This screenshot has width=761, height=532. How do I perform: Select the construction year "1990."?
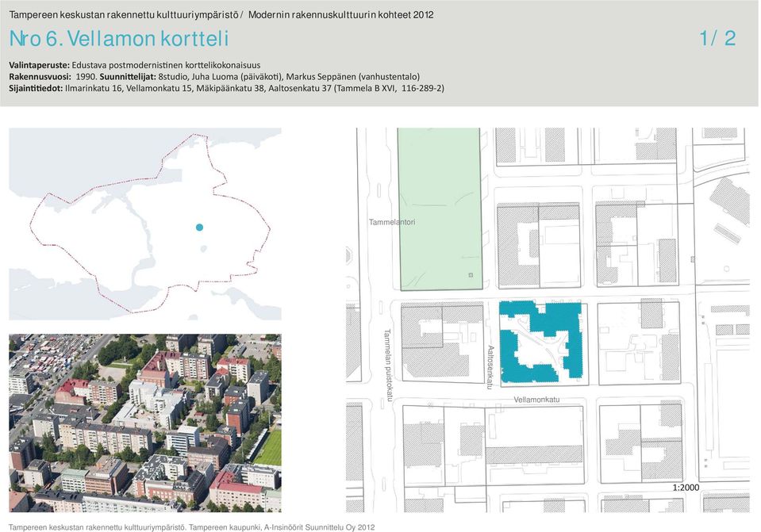click(x=86, y=77)
